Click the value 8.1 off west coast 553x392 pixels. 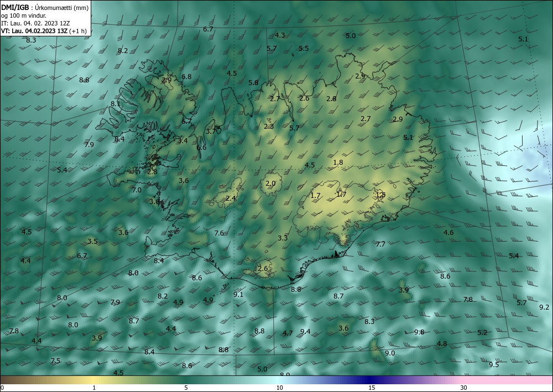[116, 104]
